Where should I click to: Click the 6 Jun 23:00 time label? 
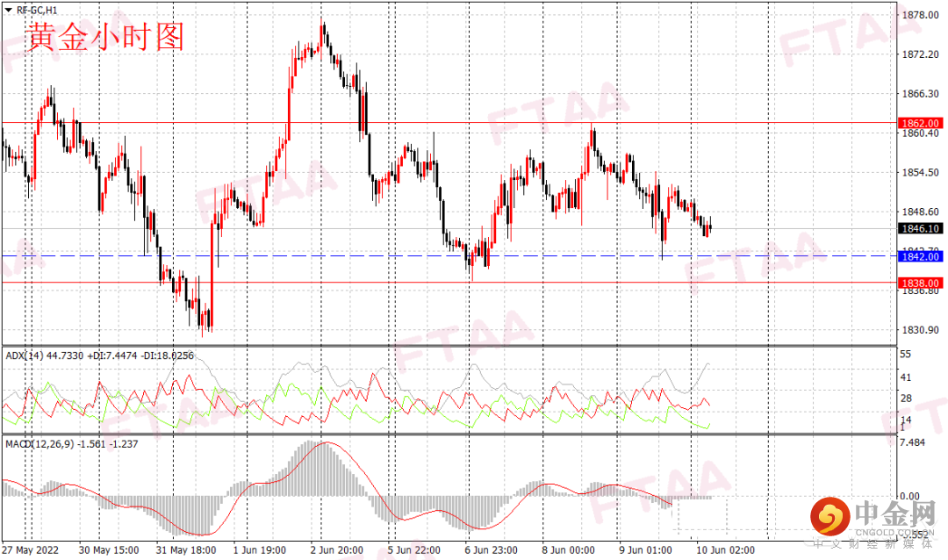click(x=491, y=549)
